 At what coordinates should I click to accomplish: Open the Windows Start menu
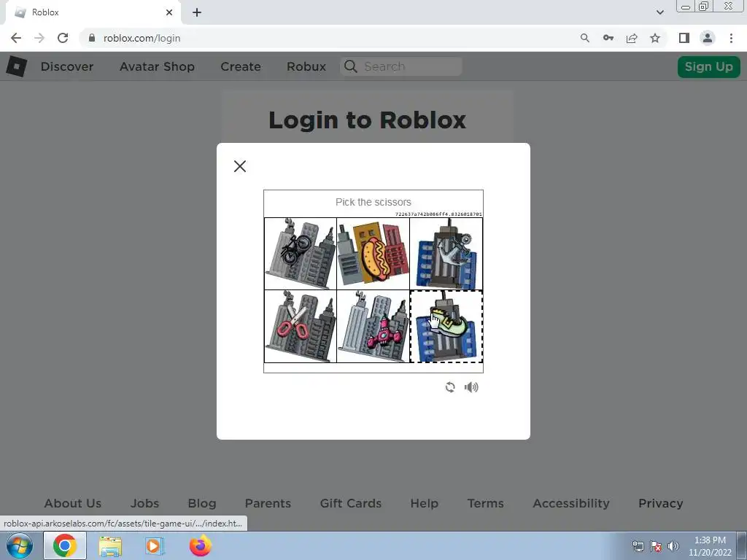point(19,545)
